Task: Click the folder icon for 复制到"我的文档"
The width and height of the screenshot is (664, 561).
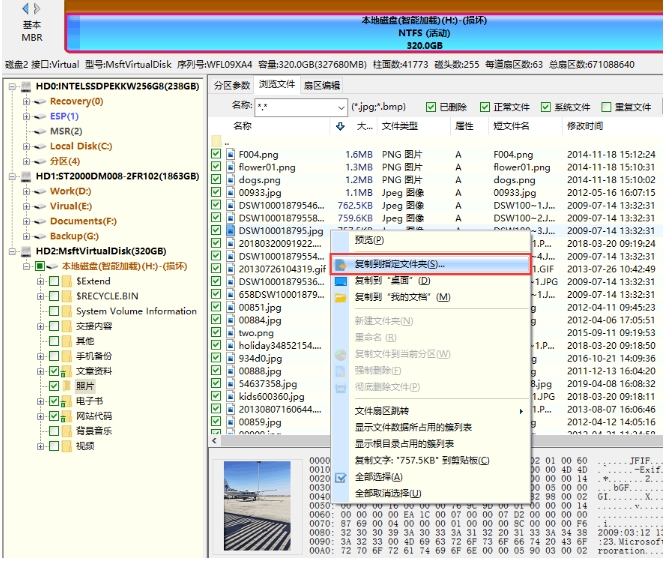Action: pyautogui.click(x=341, y=297)
